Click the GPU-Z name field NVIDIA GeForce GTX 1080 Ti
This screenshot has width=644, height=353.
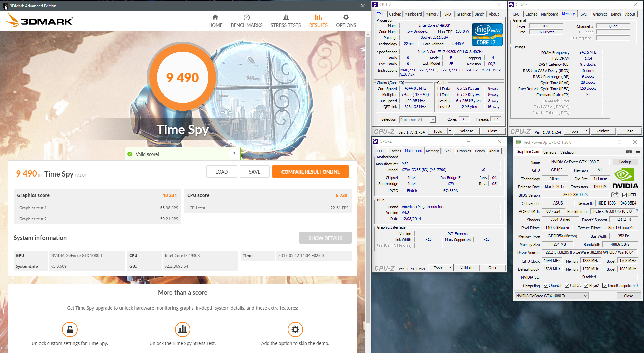point(575,162)
